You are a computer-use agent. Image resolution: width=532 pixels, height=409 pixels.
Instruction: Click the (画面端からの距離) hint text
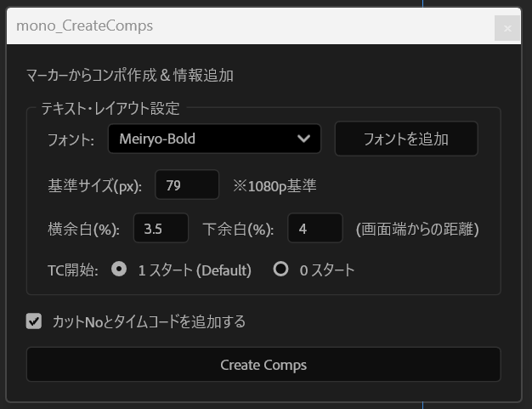coord(417,229)
